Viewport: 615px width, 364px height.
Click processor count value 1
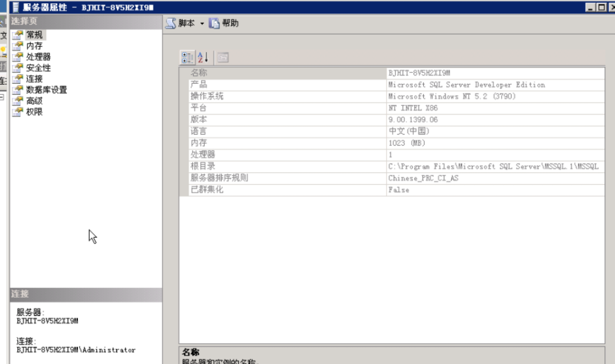coord(390,155)
